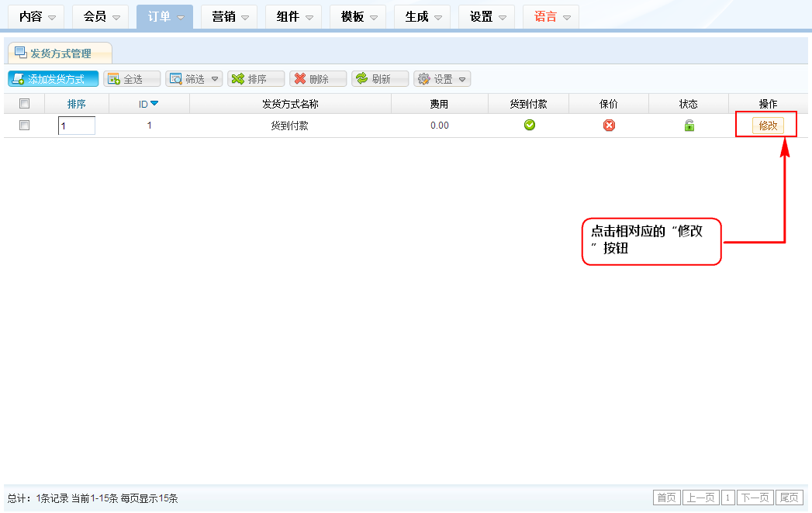Check the checkbox for the 货到付款 row
The image size is (812, 513).
click(24, 126)
